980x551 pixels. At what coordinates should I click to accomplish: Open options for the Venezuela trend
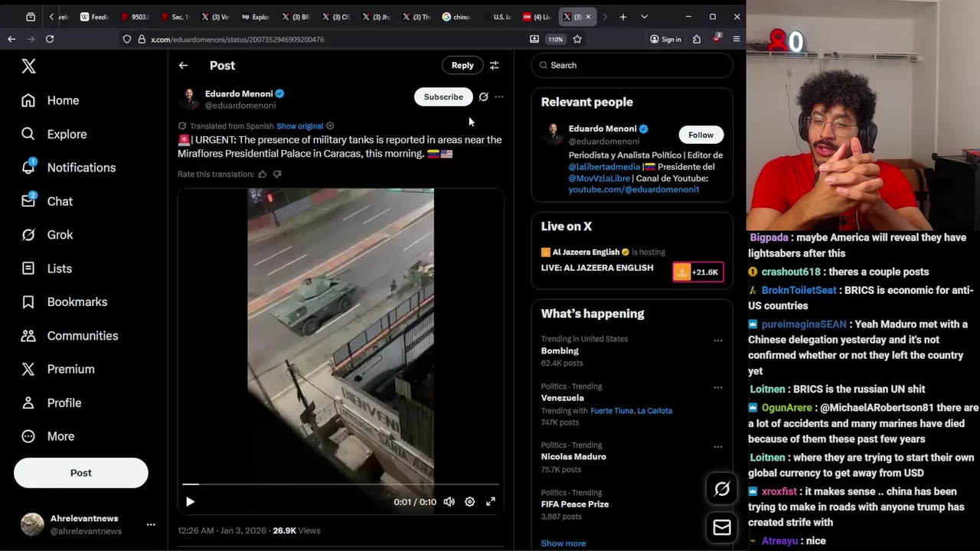click(x=718, y=388)
